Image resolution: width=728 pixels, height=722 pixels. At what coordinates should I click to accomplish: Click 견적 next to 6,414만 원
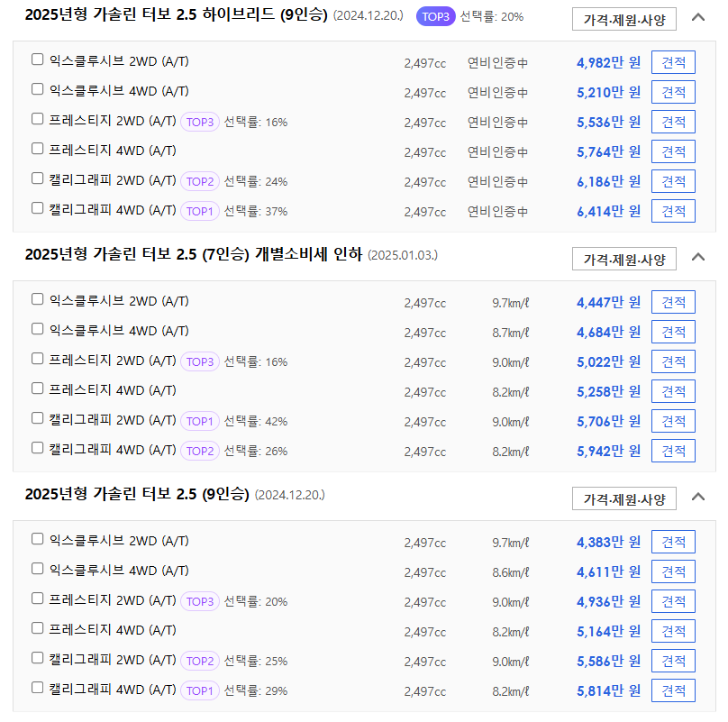click(673, 211)
